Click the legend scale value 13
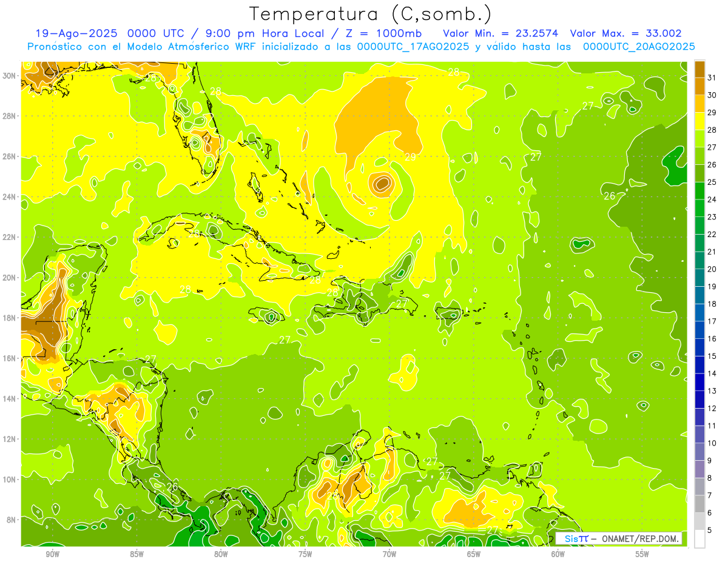The width and height of the screenshot is (728, 562). (x=712, y=391)
